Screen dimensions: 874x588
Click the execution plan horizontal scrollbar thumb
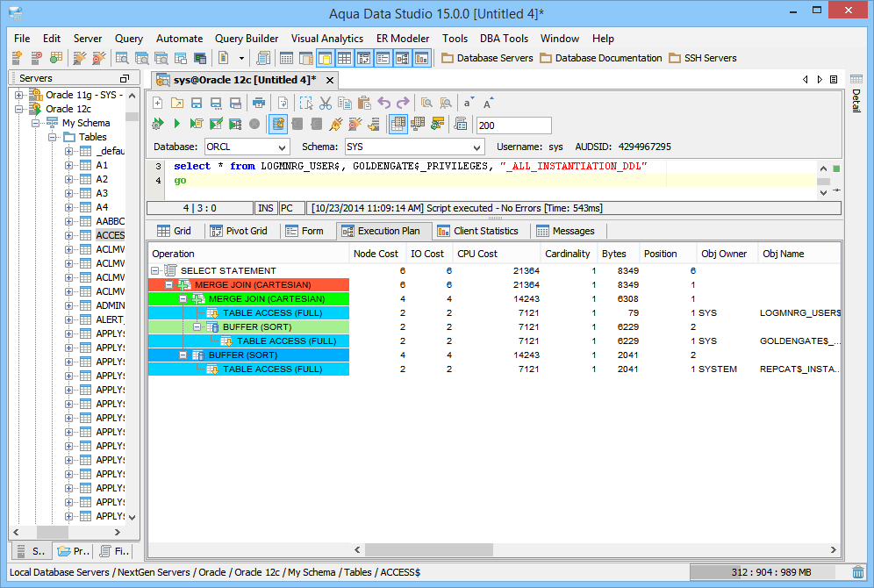tap(428, 550)
